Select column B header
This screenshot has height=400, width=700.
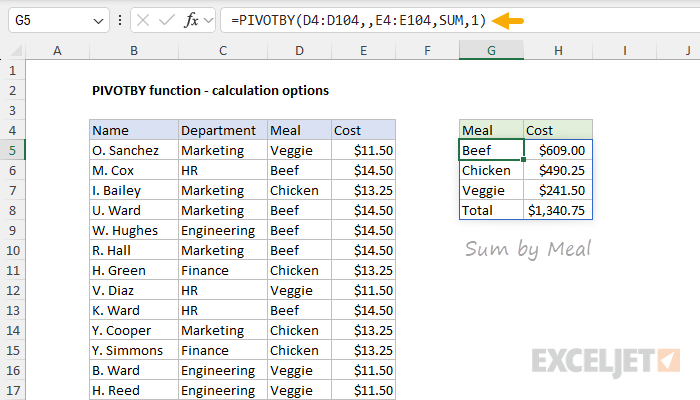(x=134, y=50)
